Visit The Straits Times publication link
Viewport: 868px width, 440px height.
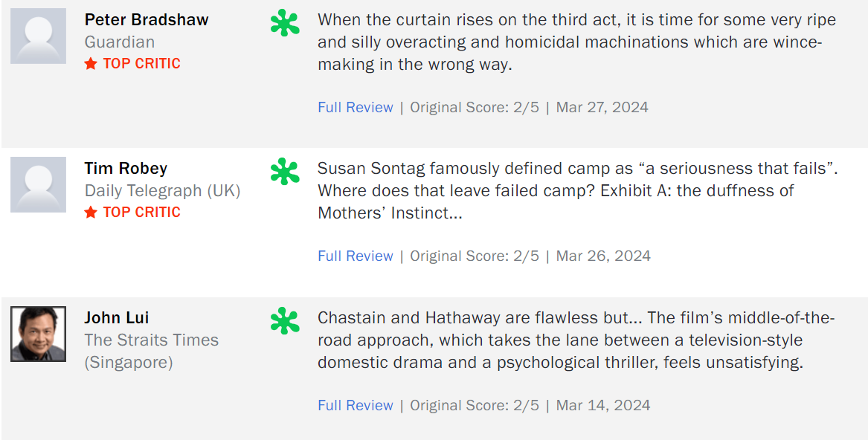[x=152, y=351]
